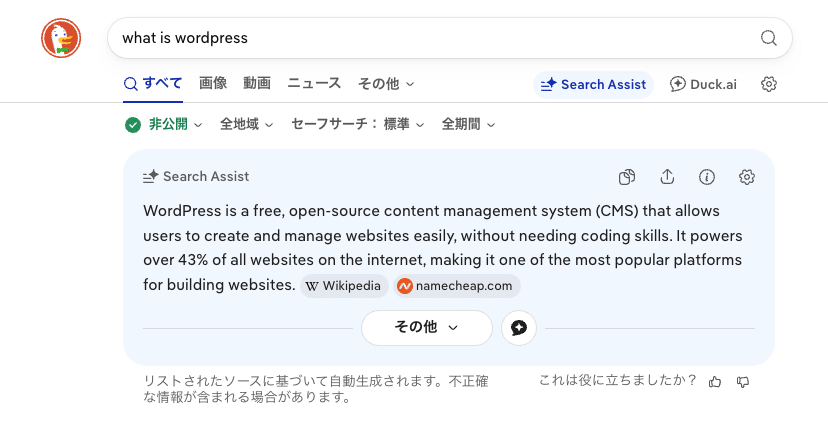
Task: Switch to the 画像 tab
Action: (x=213, y=83)
